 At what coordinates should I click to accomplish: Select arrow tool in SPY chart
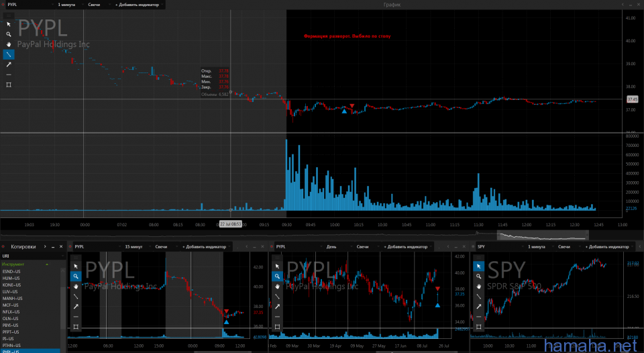pyautogui.click(x=478, y=307)
